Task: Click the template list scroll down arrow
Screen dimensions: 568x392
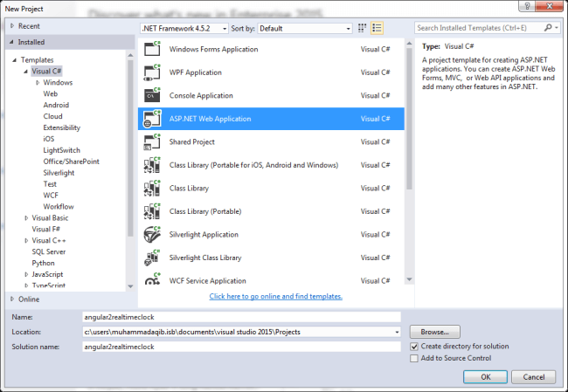Action: pyautogui.click(x=409, y=279)
